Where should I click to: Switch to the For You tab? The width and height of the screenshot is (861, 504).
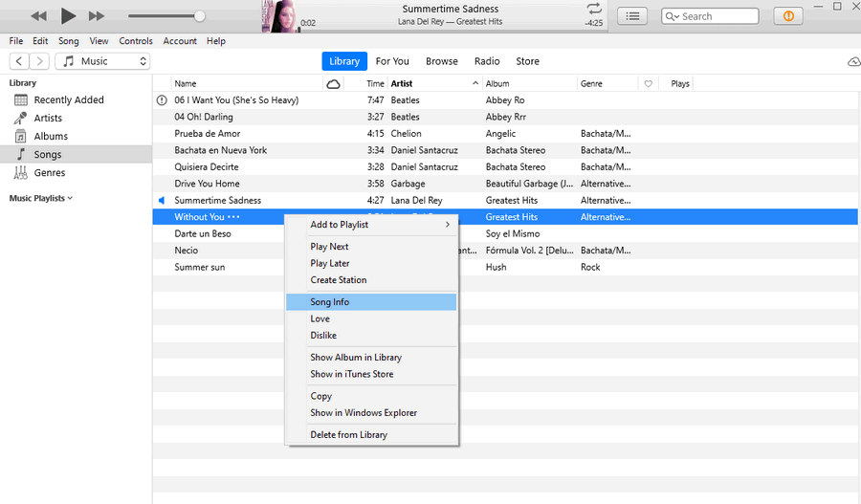(392, 61)
